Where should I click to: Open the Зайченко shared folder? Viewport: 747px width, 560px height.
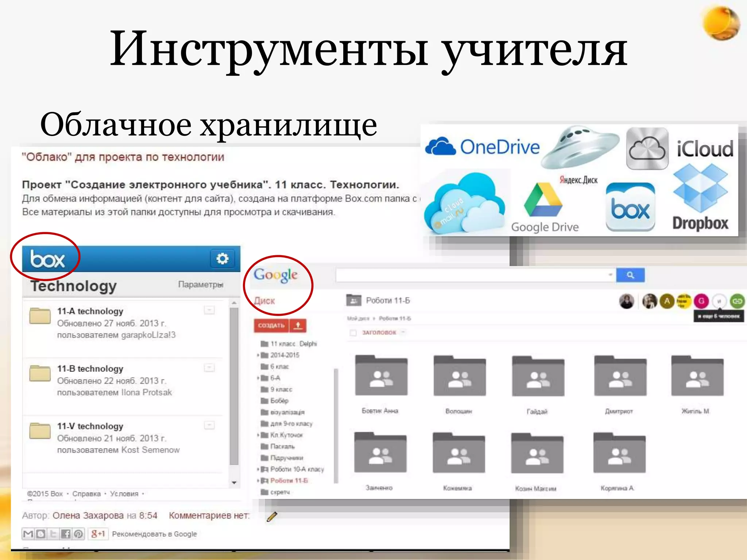(x=380, y=452)
